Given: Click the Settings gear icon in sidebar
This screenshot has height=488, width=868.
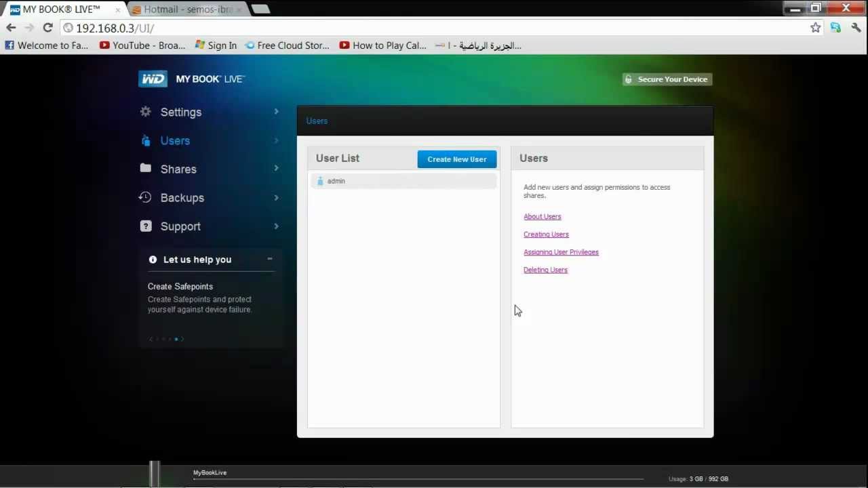Looking at the screenshot, I should coord(145,112).
